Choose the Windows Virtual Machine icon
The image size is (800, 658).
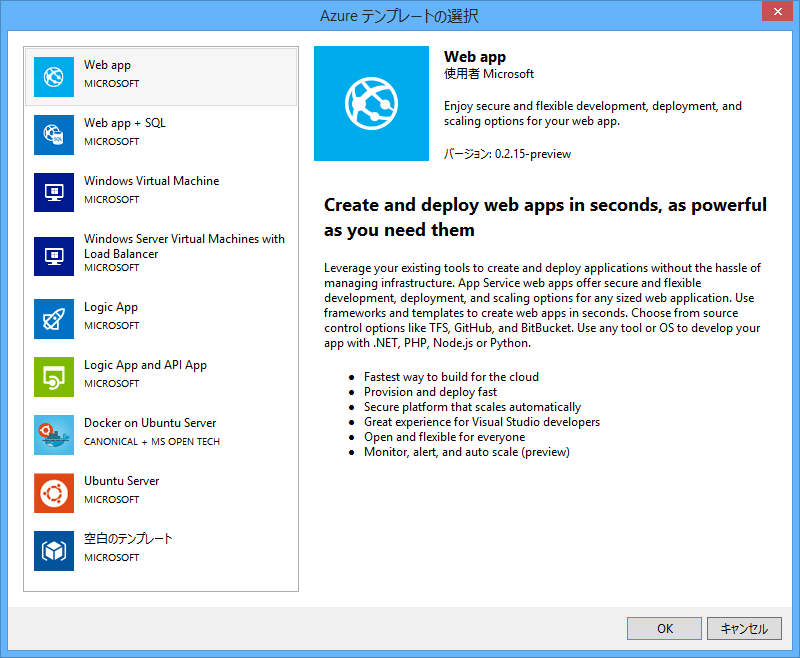pyautogui.click(x=54, y=192)
